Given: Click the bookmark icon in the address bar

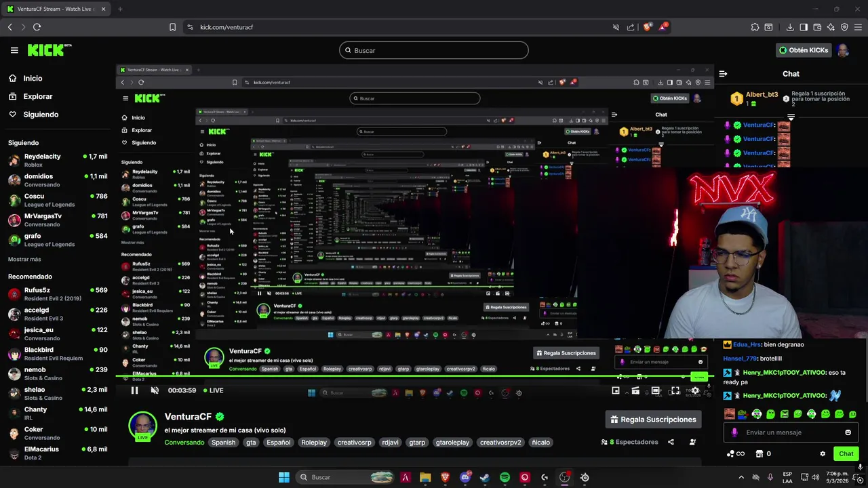Looking at the screenshot, I should point(172,27).
